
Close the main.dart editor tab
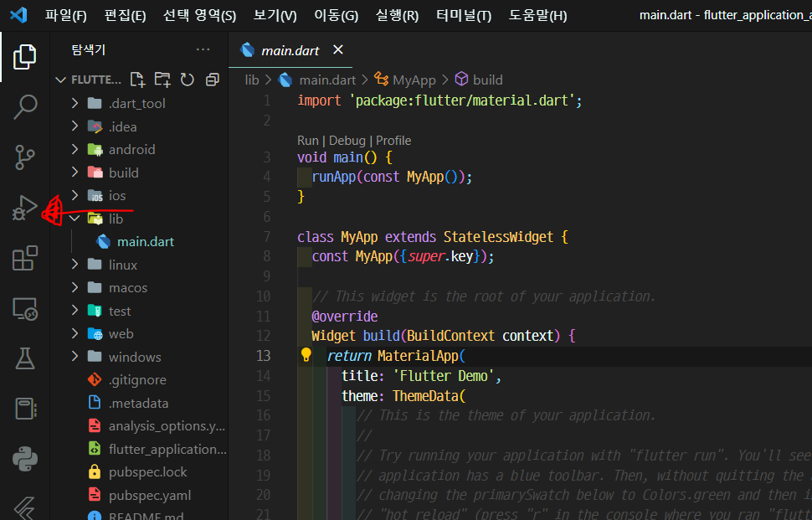click(338, 49)
